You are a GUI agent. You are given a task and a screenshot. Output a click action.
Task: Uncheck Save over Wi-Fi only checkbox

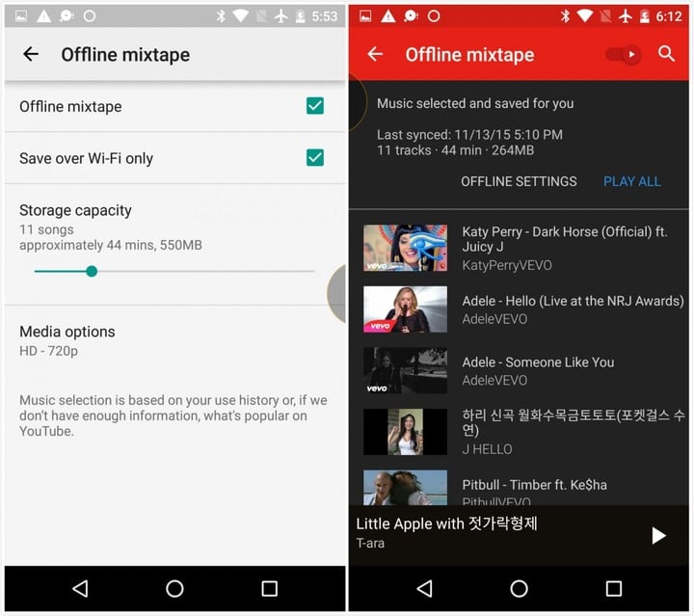point(315,158)
